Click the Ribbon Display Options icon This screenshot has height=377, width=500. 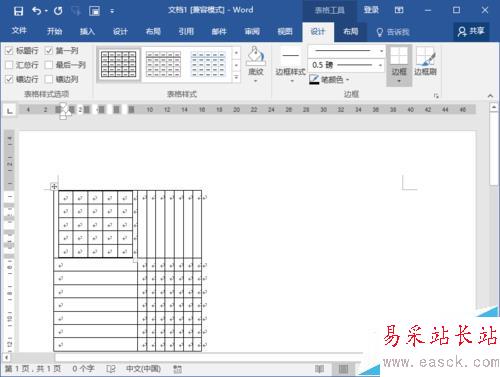[x=399, y=10]
